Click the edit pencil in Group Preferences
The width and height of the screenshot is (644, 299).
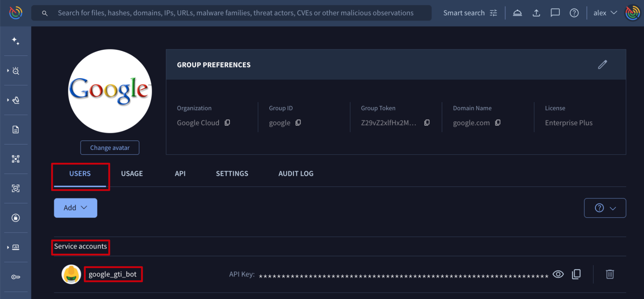coord(602,65)
